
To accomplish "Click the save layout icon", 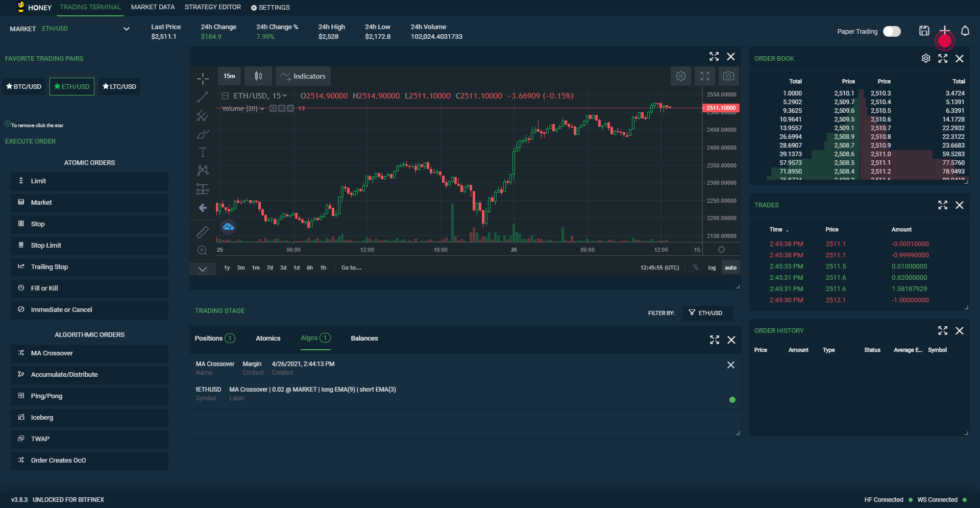I will (924, 31).
